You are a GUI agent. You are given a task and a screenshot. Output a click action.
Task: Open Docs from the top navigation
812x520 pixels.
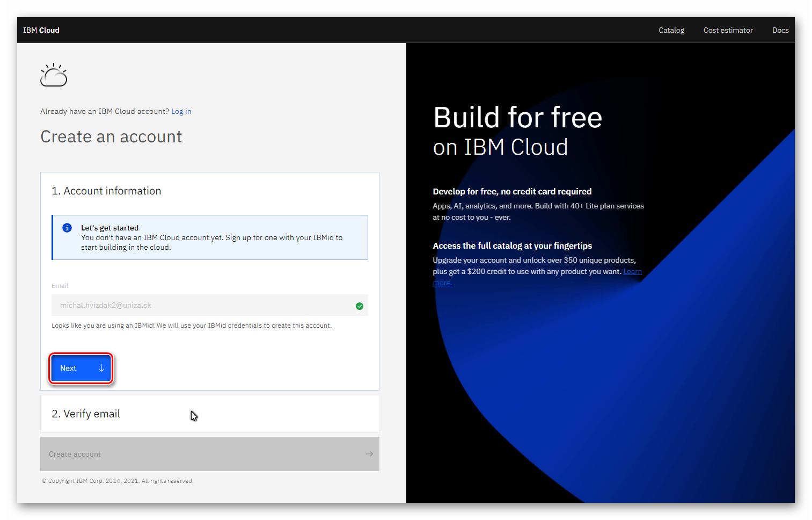tap(780, 30)
